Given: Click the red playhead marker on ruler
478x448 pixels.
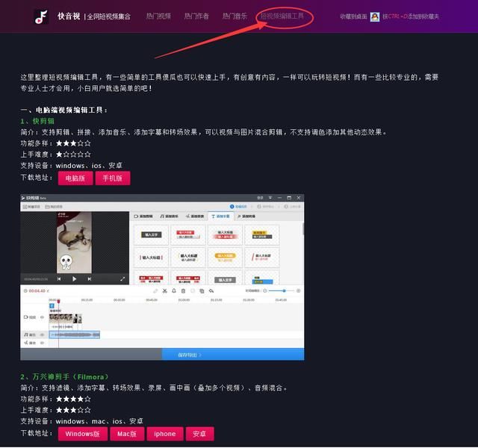Looking at the screenshot, I should (x=58, y=301).
